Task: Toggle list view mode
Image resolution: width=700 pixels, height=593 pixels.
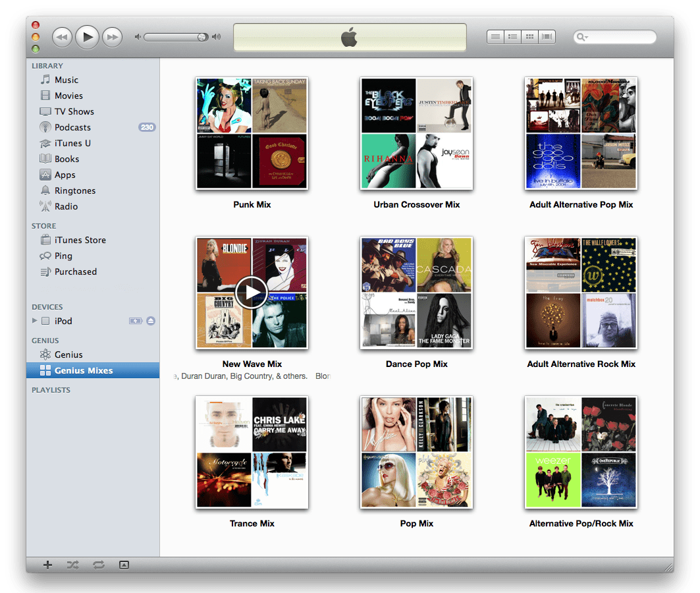Action: point(495,36)
